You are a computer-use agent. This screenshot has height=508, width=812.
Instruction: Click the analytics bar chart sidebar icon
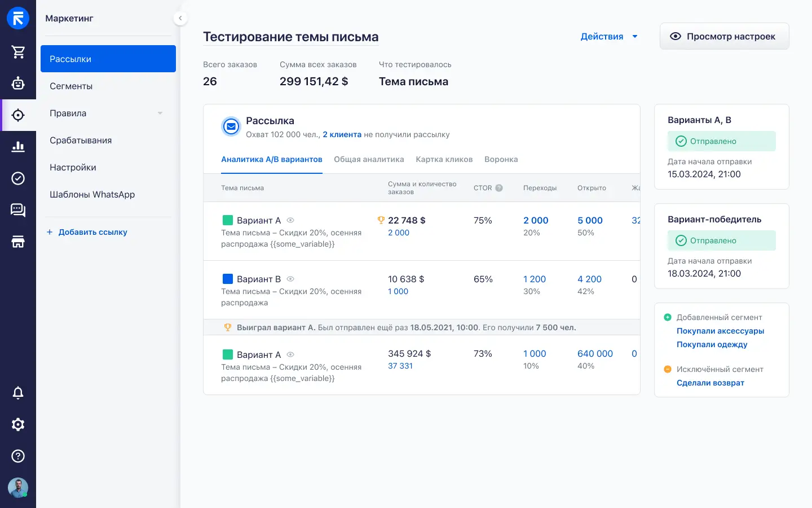18,147
